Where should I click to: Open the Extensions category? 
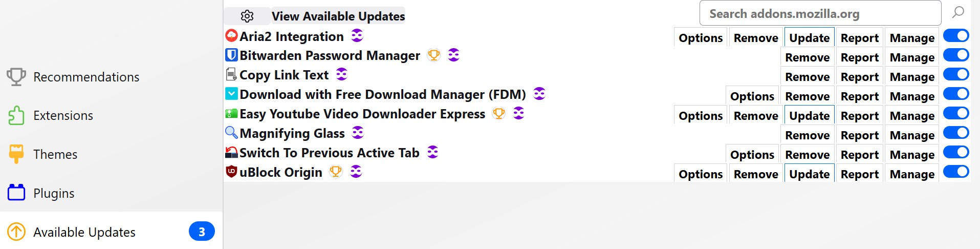[63, 116]
